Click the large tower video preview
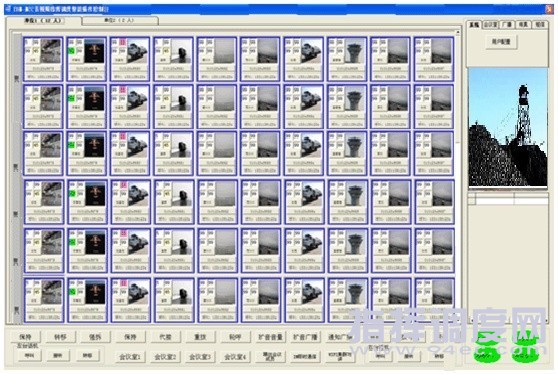The image size is (558, 374). click(508, 127)
